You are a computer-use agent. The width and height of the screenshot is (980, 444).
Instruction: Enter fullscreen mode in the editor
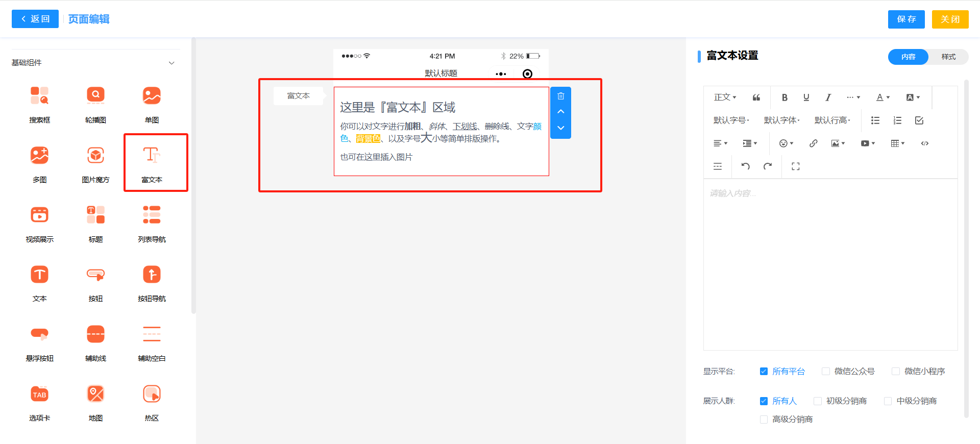pyautogui.click(x=795, y=166)
